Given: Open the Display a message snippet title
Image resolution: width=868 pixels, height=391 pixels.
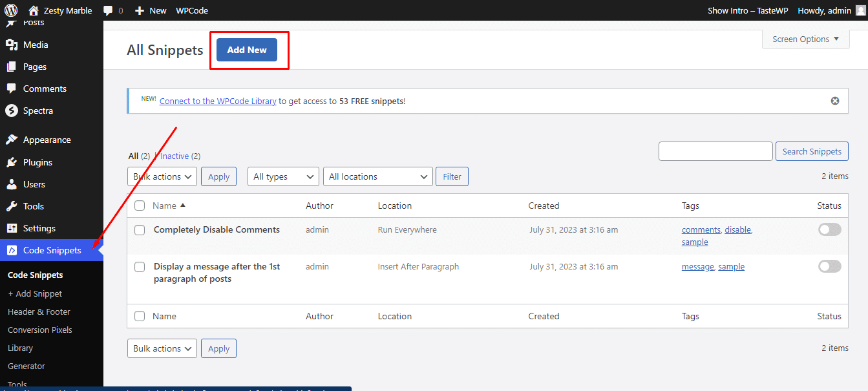Looking at the screenshot, I should (217, 273).
